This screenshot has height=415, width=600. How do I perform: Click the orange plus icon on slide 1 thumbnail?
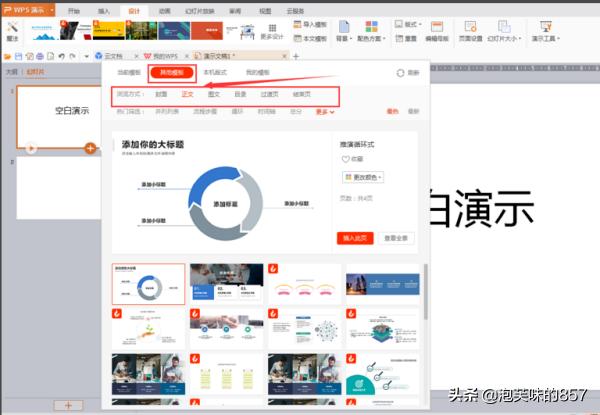pos(90,148)
